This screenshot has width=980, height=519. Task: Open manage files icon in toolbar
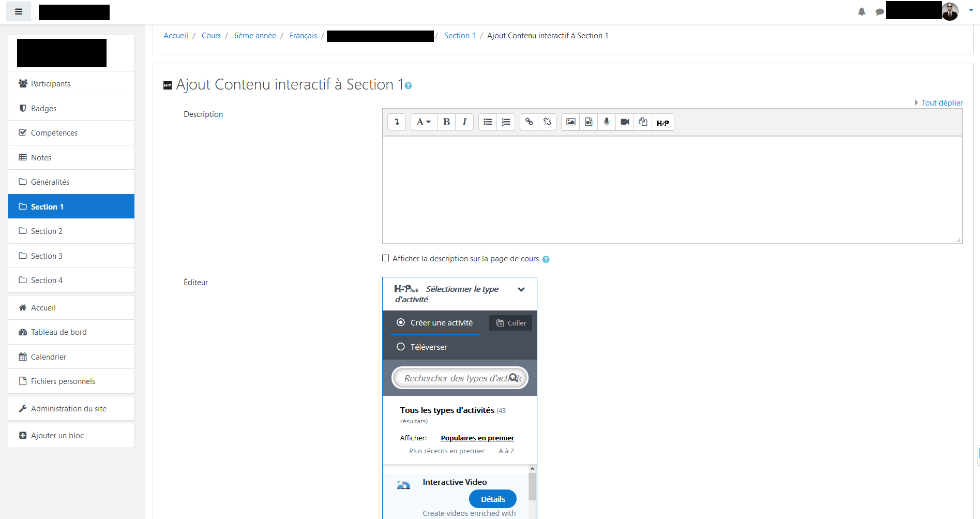coord(643,122)
